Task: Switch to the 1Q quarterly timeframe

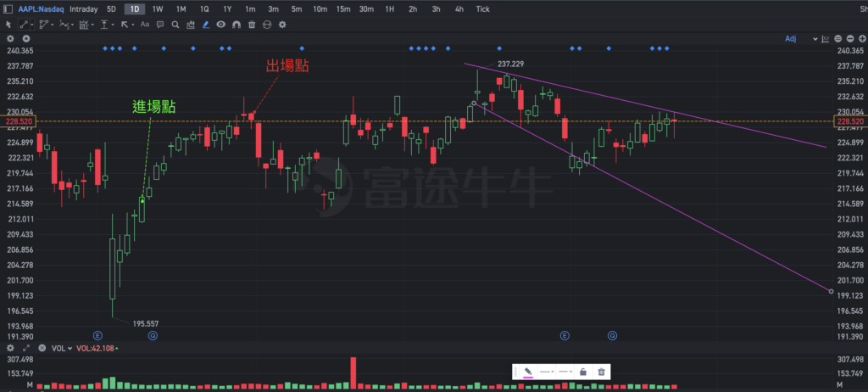Action: (x=204, y=8)
